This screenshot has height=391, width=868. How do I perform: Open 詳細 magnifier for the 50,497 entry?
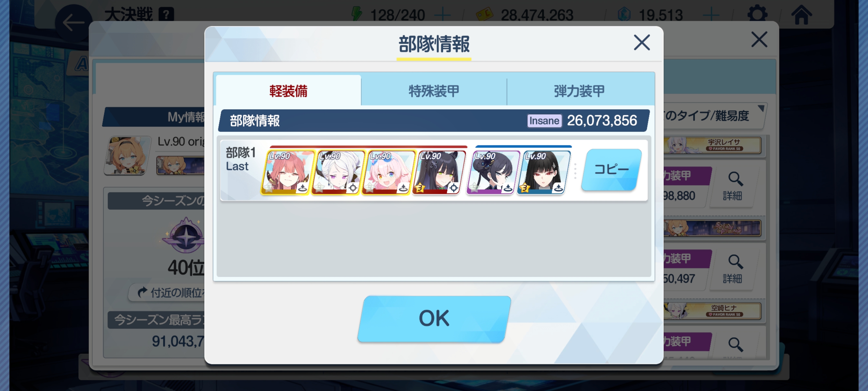pyautogui.click(x=734, y=269)
